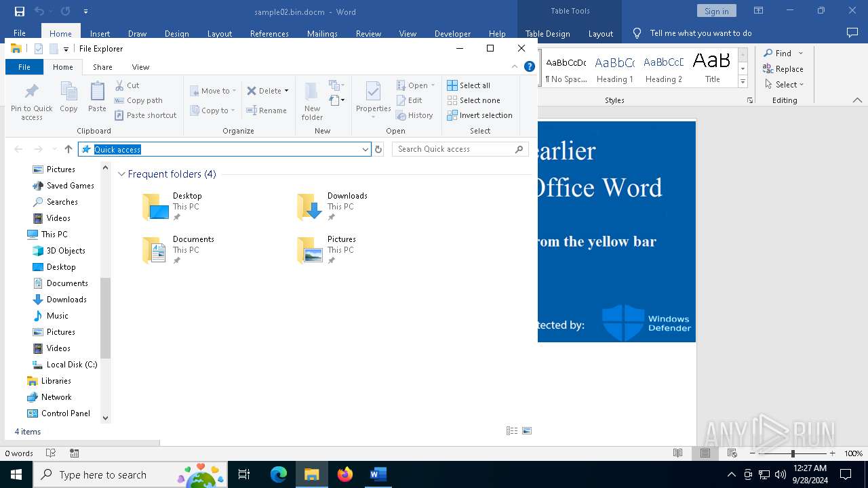Image resolution: width=868 pixels, height=488 pixels.
Task: Switch Word to Web Layout view icon
Action: pos(732,453)
